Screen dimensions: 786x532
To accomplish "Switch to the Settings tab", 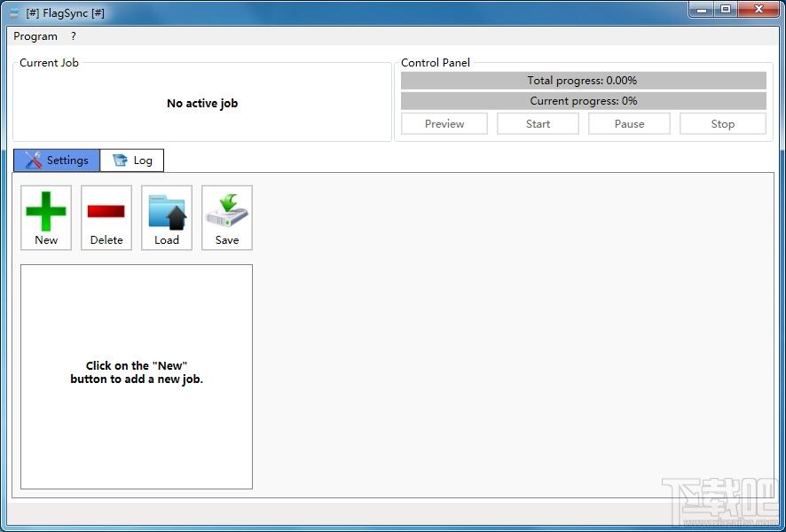I will pyautogui.click(x=57, y=160).
